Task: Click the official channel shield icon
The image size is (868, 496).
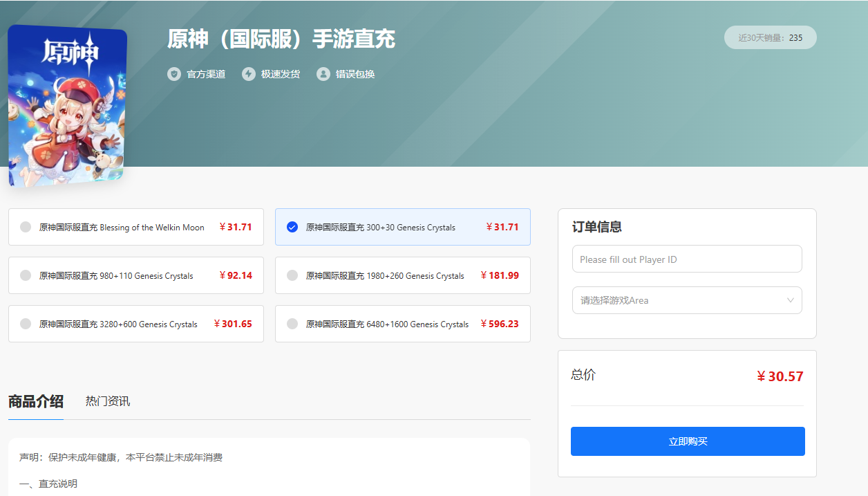Action: click(174, 74)
